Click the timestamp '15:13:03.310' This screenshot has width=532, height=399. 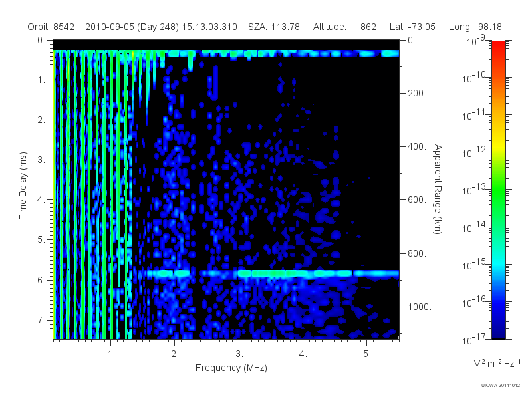click(209, 27)
